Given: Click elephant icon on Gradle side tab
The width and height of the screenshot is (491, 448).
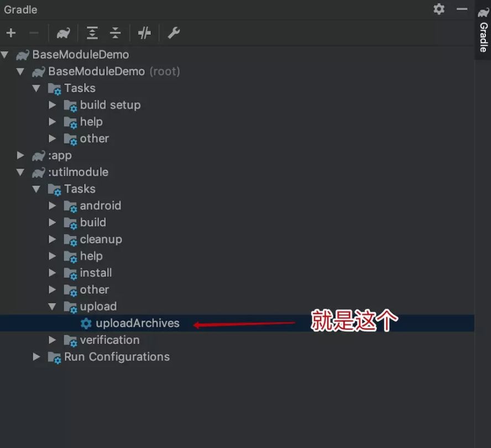Looking at the screenshot, I should [483, 13].
